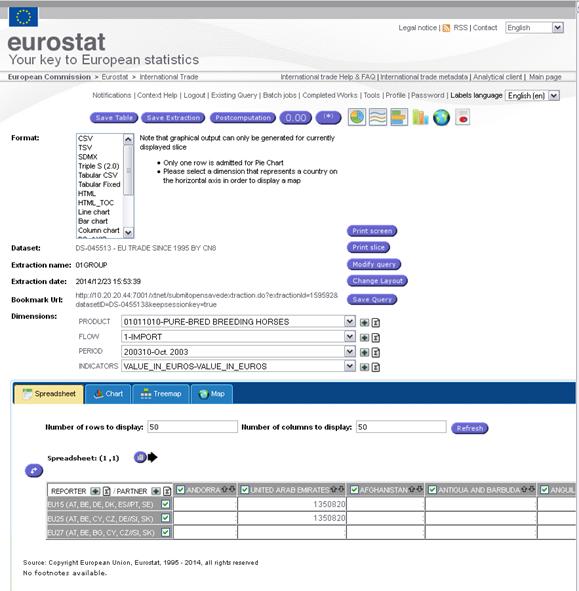Open the Batch jobs menu item
This screenshot has height=591, width=579.
(279, 95)
